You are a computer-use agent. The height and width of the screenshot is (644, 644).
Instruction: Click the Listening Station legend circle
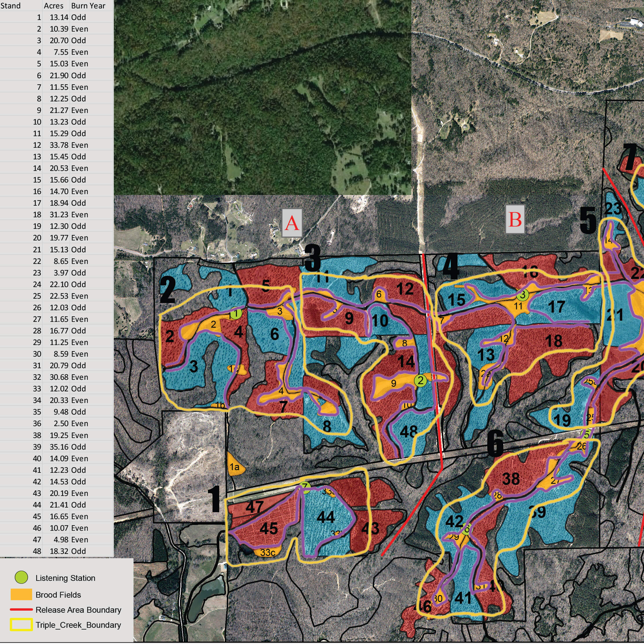tap(22, 578)
